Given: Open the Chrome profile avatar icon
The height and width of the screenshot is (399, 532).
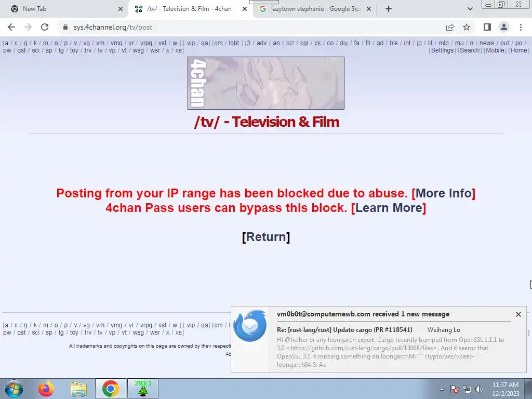Looking at the screenshot, I should point(504,27).
